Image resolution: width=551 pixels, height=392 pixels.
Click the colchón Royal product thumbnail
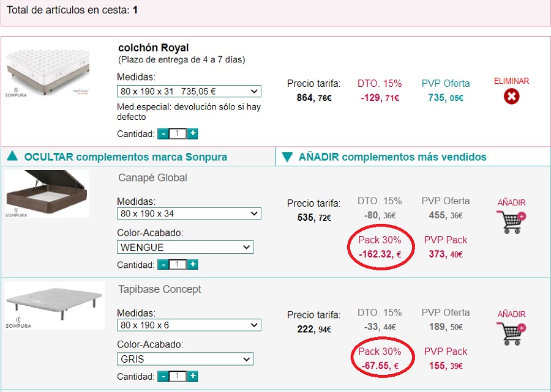point(48,73)
